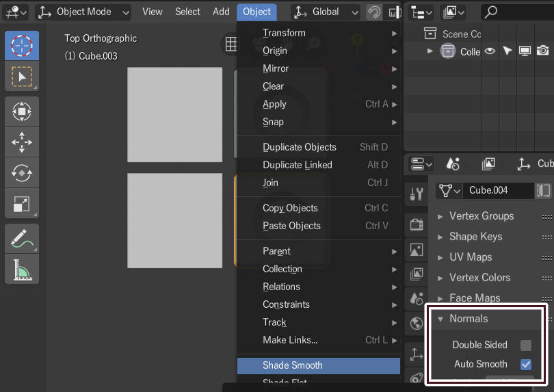The height and width of the screenshot is (392, 554).
Task: Choose Shade Smooth
Action: point(318,365)
